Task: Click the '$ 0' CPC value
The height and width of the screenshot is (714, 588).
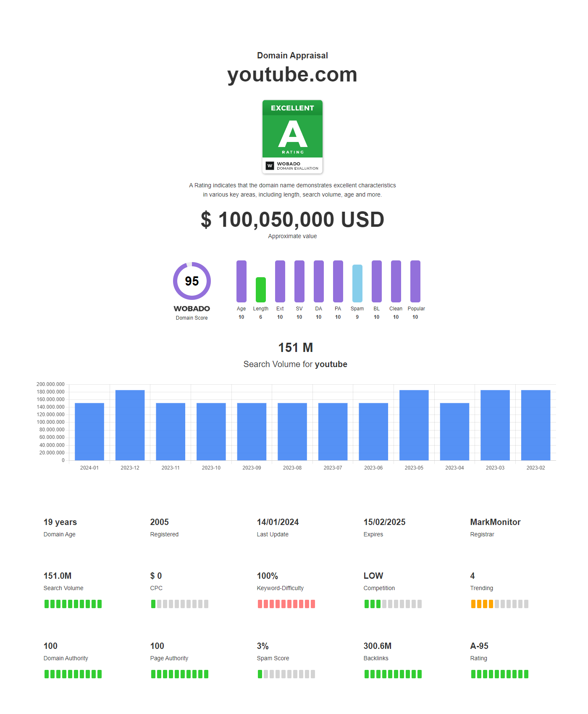Action: (156, 576)
